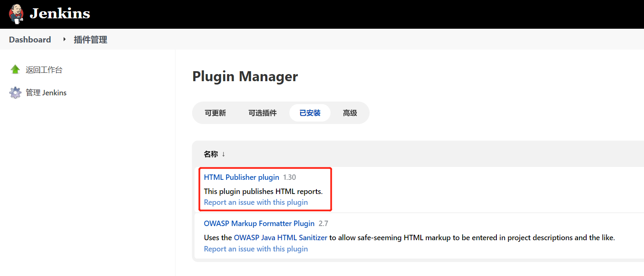Switch to the 可更新 tab
This screenshot has width=644, height=276.
[215, 113]
